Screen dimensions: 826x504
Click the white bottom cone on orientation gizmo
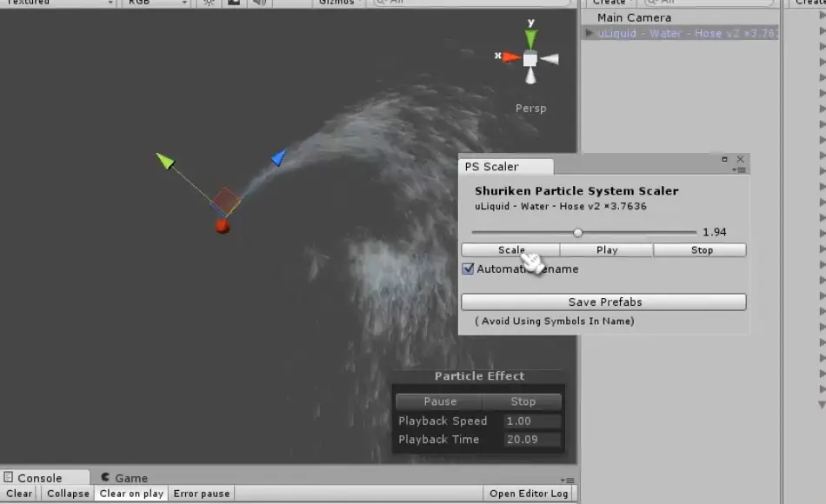pos(530,76)
